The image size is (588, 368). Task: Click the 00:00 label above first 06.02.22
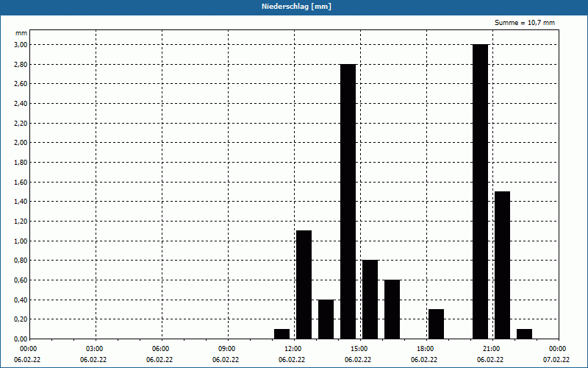(x=29, y=349)
